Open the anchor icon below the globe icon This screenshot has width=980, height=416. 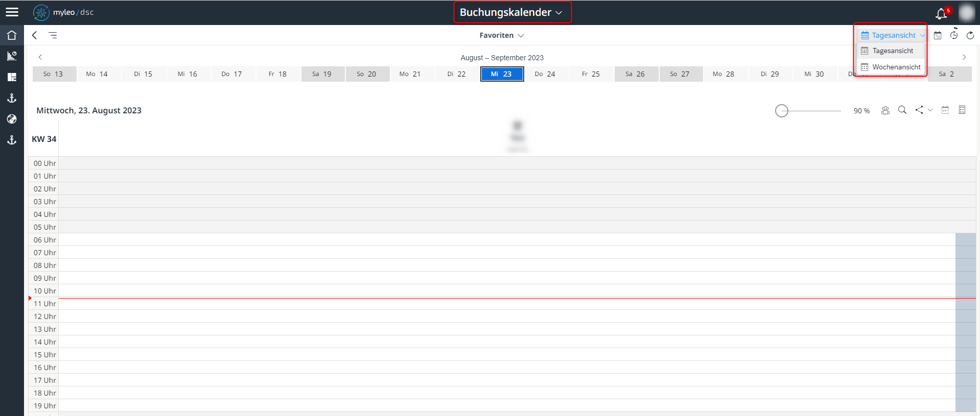click(x=12, y=140)
